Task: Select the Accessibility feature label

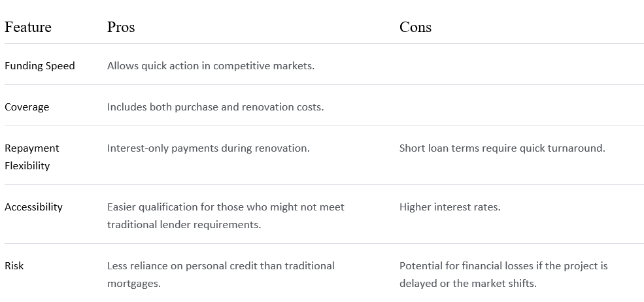Action: tap(34, 207)
